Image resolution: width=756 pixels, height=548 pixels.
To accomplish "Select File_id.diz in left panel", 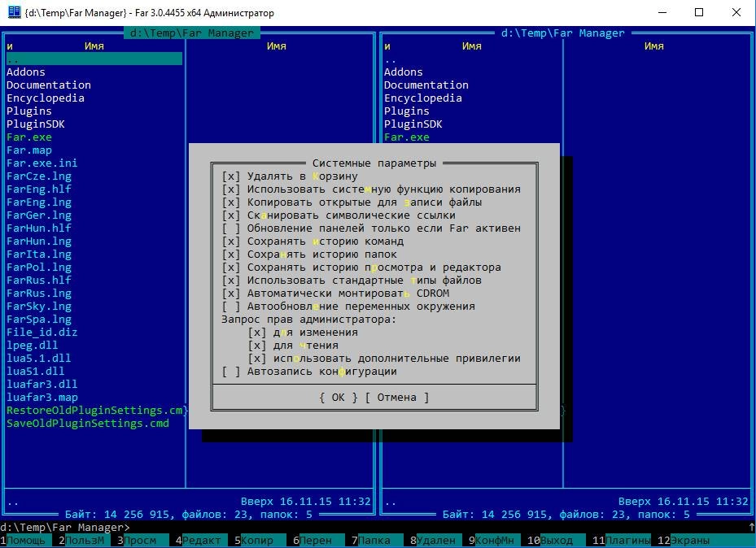I will [x=42, y=333].
